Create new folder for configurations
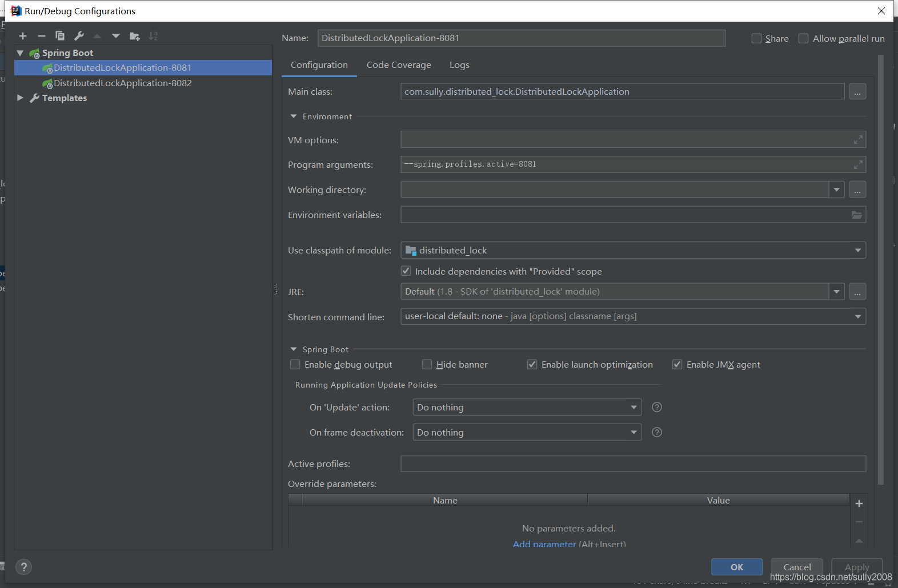The image size is (898, 588). coord(135,36)
